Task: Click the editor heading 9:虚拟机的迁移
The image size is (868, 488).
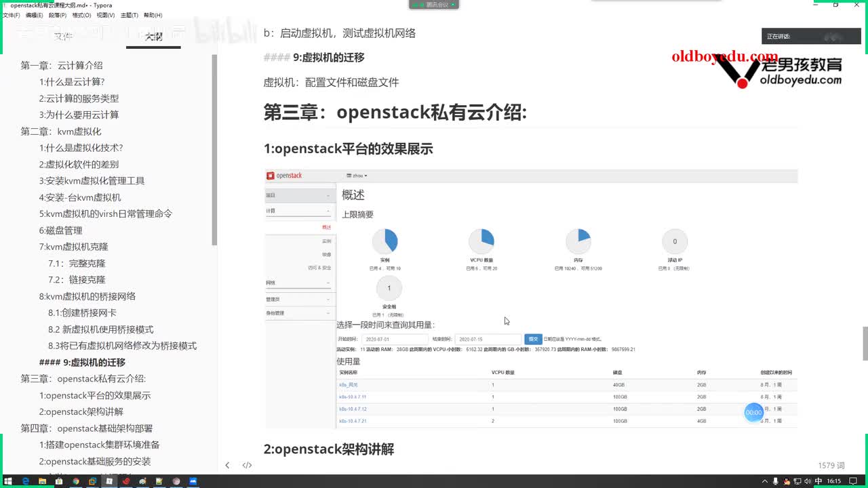Action: (329, 58)
